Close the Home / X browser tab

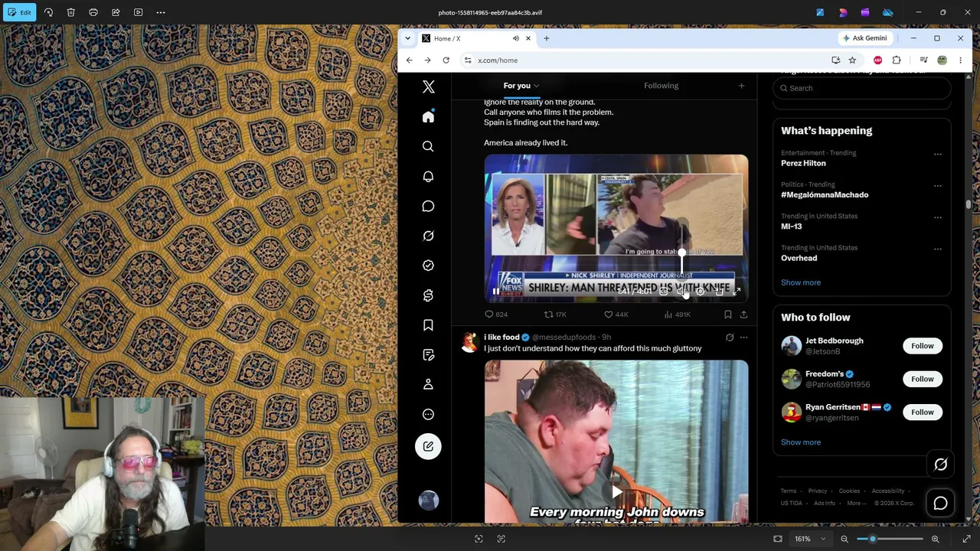[x=528, y=38]
